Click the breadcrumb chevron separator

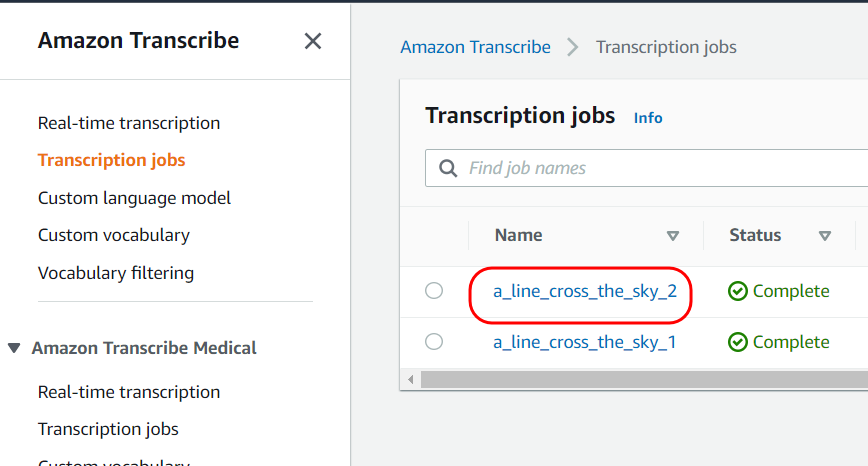(573, 47)
